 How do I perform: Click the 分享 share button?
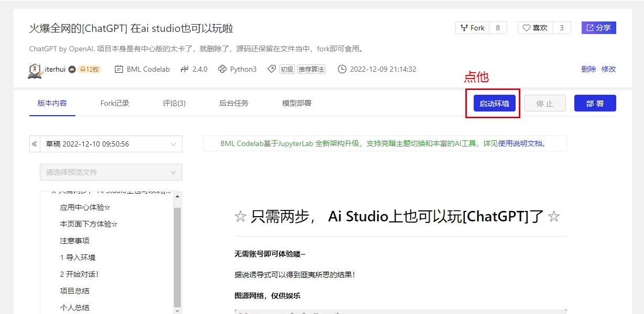598,28
